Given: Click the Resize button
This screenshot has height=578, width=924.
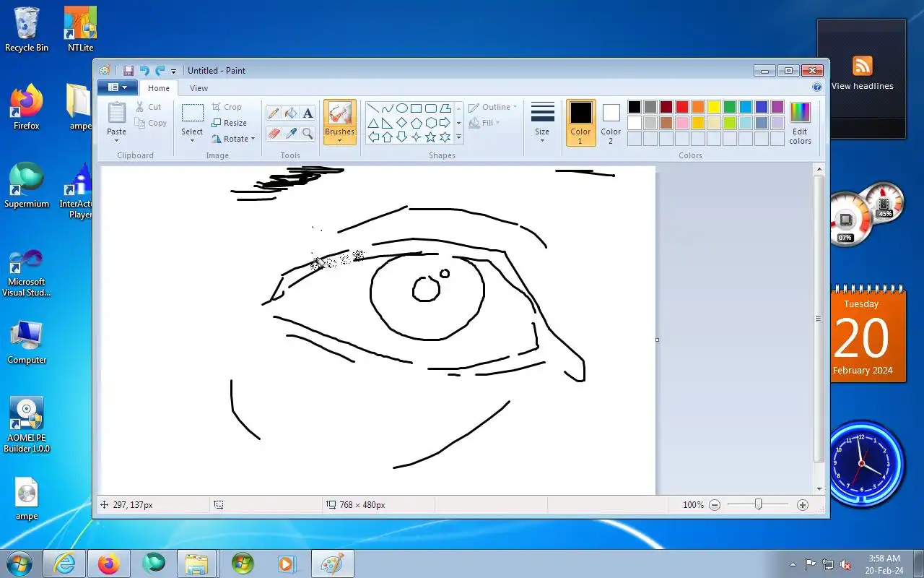Looking at the screenshot, I should [x=229, y=123].
